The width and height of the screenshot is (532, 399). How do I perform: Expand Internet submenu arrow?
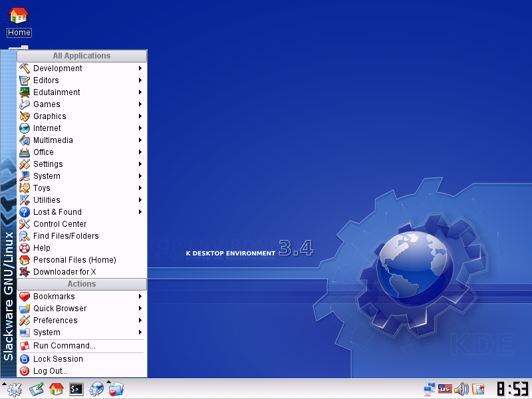tap(140, 128)
